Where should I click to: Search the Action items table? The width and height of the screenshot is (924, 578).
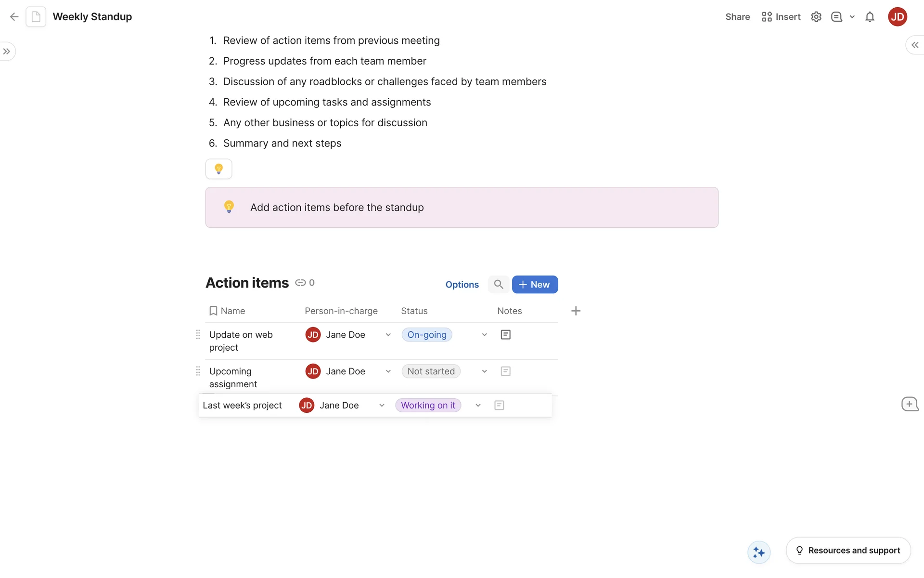(499, 285)
